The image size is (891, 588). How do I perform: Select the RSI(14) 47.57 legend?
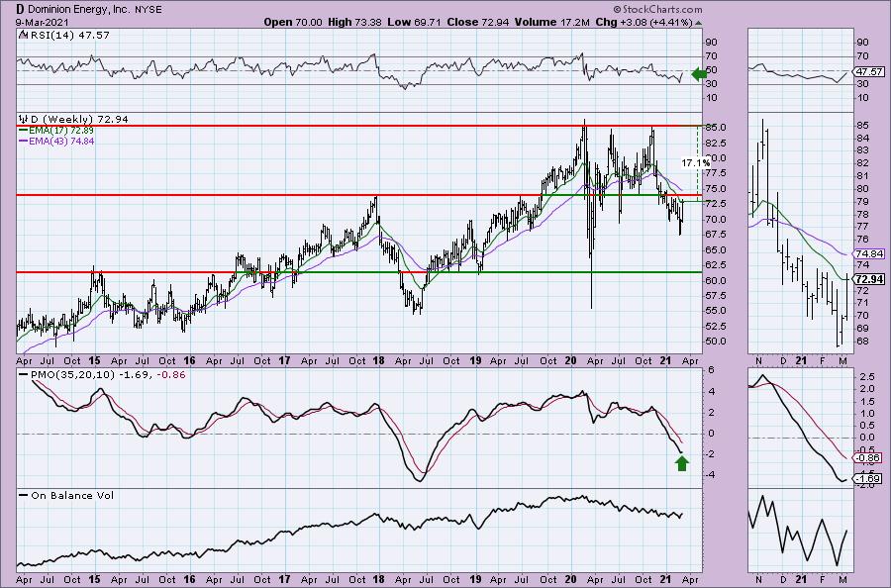68,35
